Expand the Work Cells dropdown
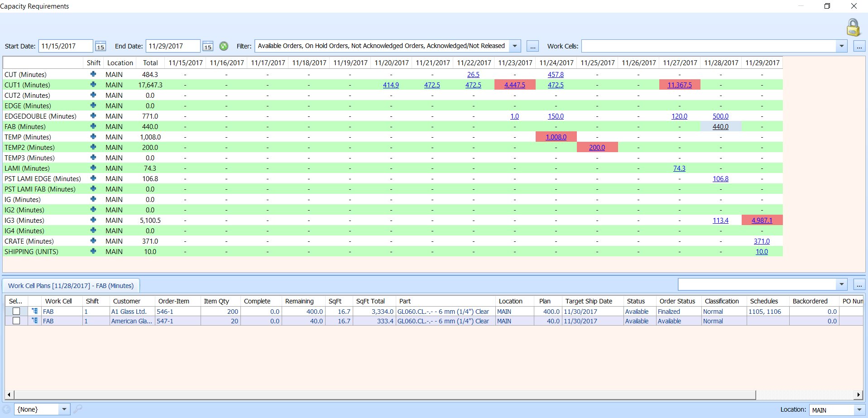This screenshot has height=418, width=868. coord(841,46)
